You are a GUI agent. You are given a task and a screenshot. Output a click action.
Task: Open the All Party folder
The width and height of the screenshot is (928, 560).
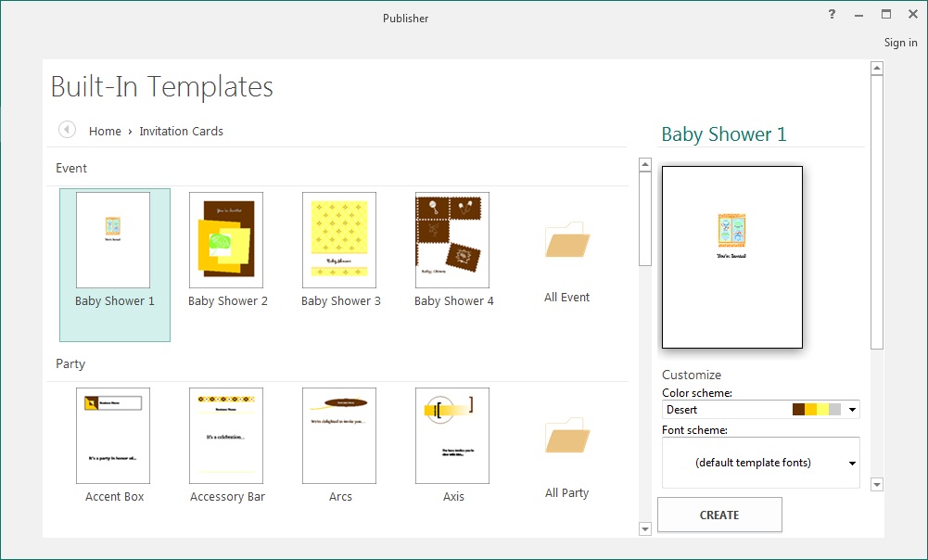click(567, 459)
